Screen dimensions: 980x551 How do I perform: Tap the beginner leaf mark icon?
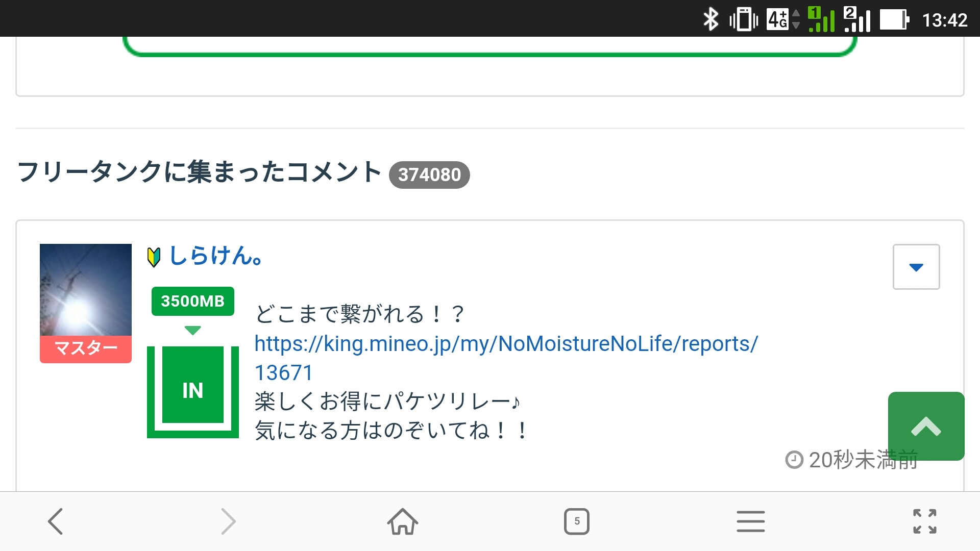click(x=154, y=257)
